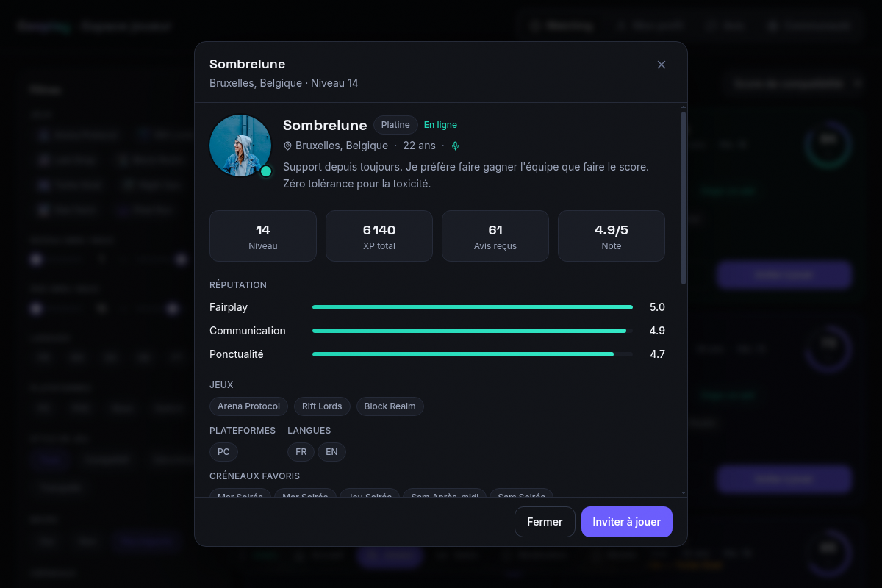Click the Fairplay reputation bar
The height and width of the screenshot is (588, 882).
pyautogui.click(x=473, y=307)
